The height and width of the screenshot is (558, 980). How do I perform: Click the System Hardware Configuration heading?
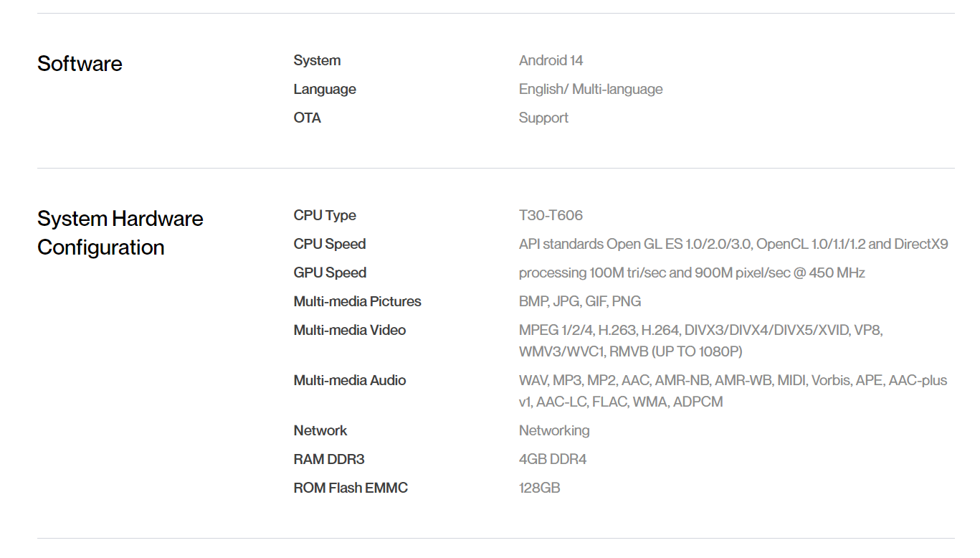point(120,233)
